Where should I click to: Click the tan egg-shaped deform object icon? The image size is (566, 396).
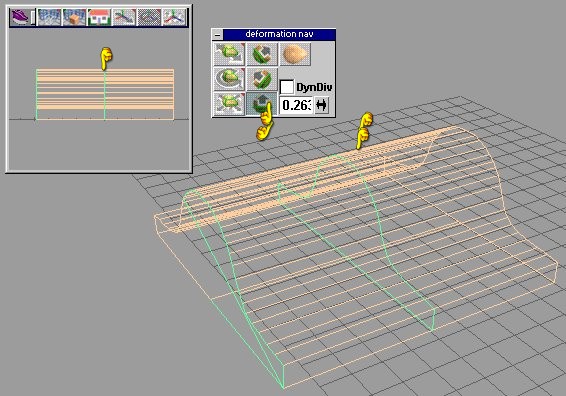(x=295, y=54)
